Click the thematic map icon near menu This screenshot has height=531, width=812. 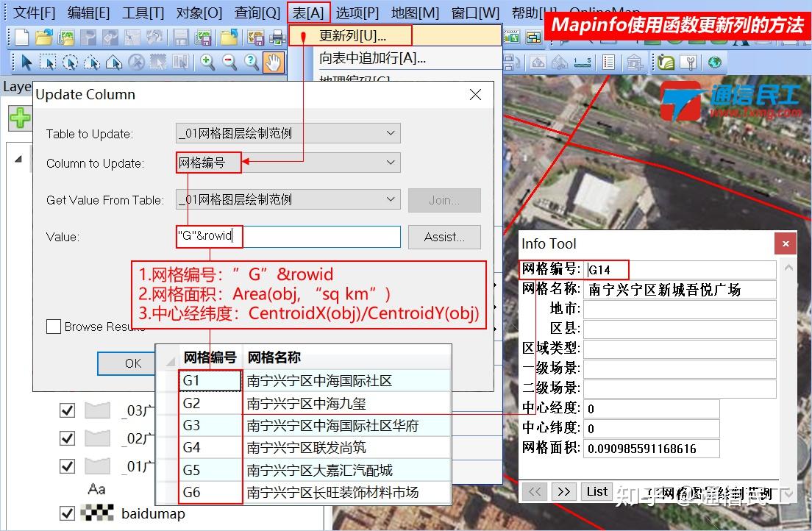[511, 38]
